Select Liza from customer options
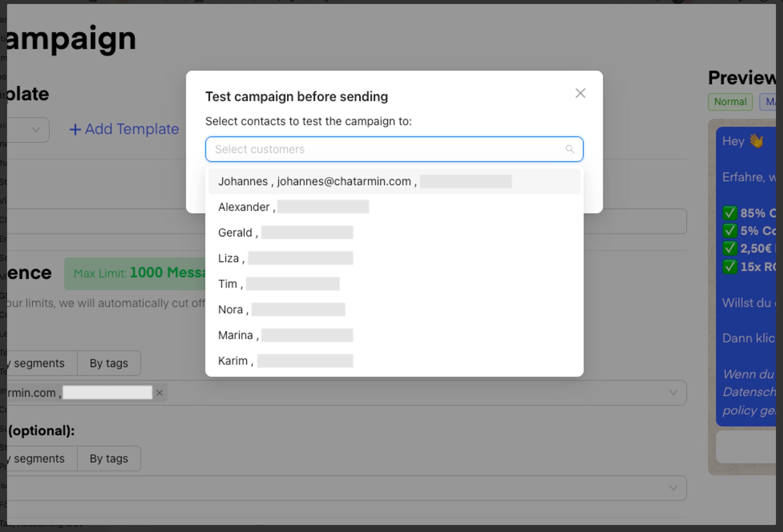 [229, 258]
